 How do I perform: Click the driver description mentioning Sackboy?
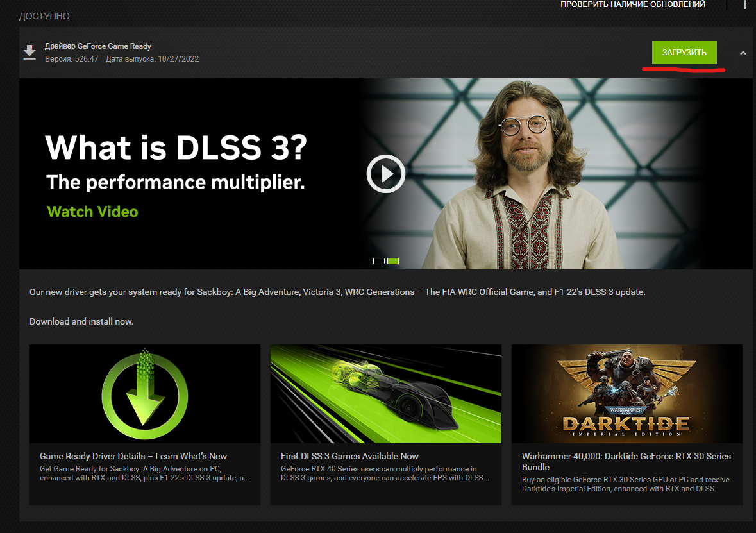coord(337,292)
